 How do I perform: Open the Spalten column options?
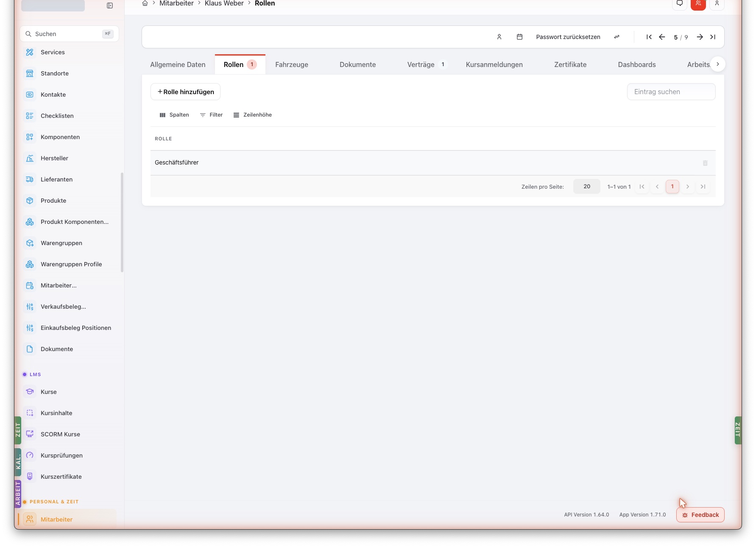174,115
